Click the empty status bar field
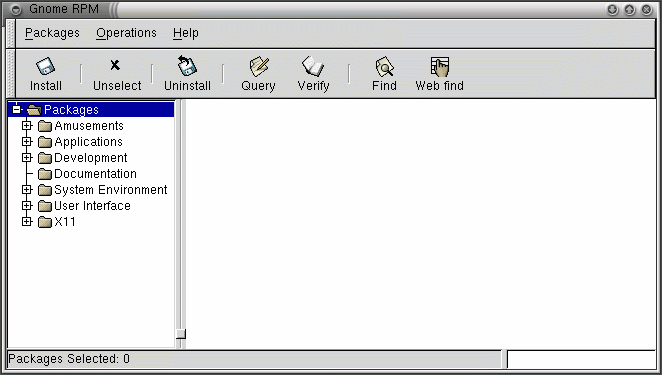 coord(581,359)
